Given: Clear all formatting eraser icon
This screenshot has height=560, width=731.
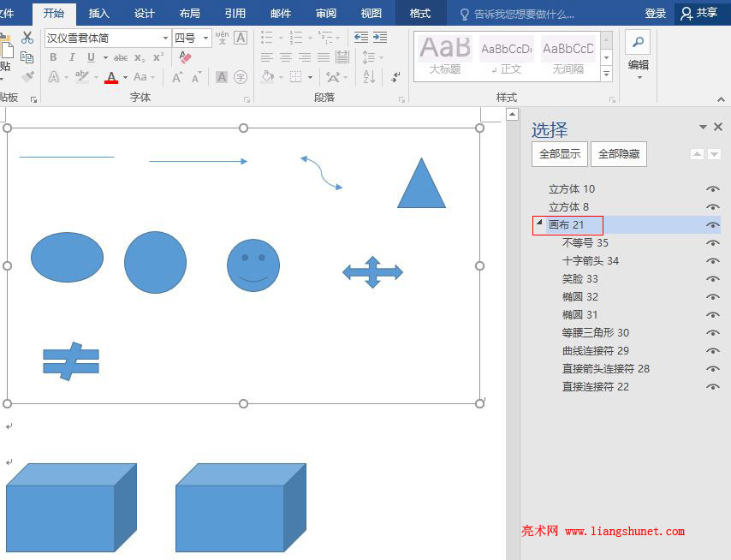Looking at the screenshot, I should coord(185,57).
